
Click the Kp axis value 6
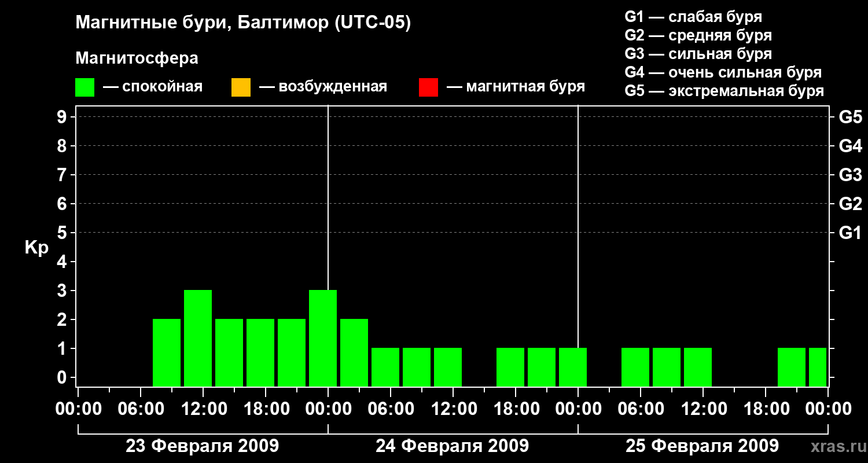63,204
